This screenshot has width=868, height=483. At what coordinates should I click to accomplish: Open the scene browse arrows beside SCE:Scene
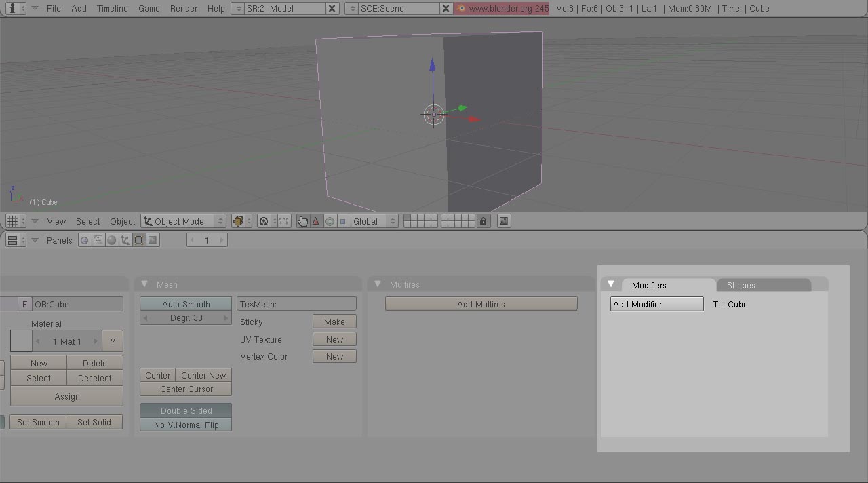pos(352,9)
